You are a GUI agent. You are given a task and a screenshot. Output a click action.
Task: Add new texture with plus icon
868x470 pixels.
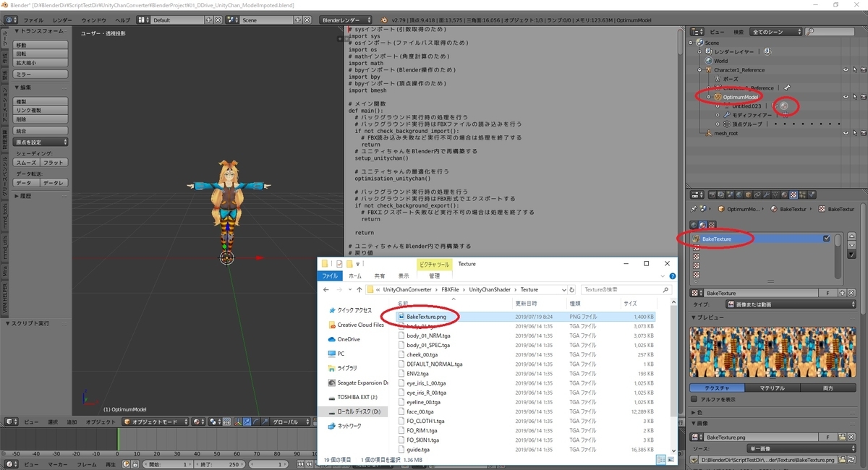click(x=842, y=293)
